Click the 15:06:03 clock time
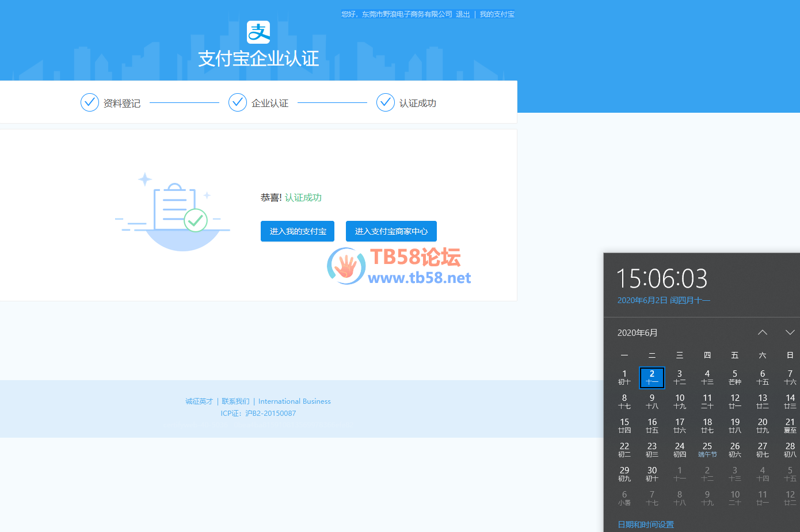The image size is (800, 532). tap(662, 279)
